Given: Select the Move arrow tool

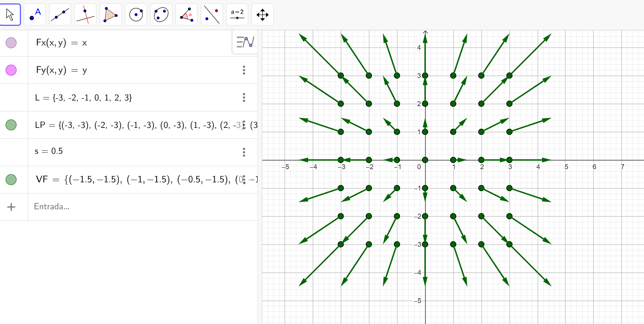Looking at the screenshot, I should 10,15.
